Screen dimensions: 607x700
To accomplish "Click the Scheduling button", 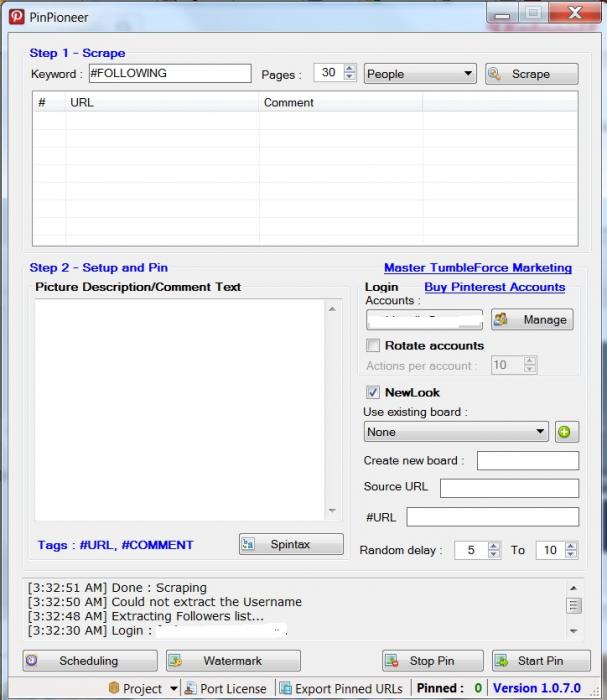I will [90, 660].
